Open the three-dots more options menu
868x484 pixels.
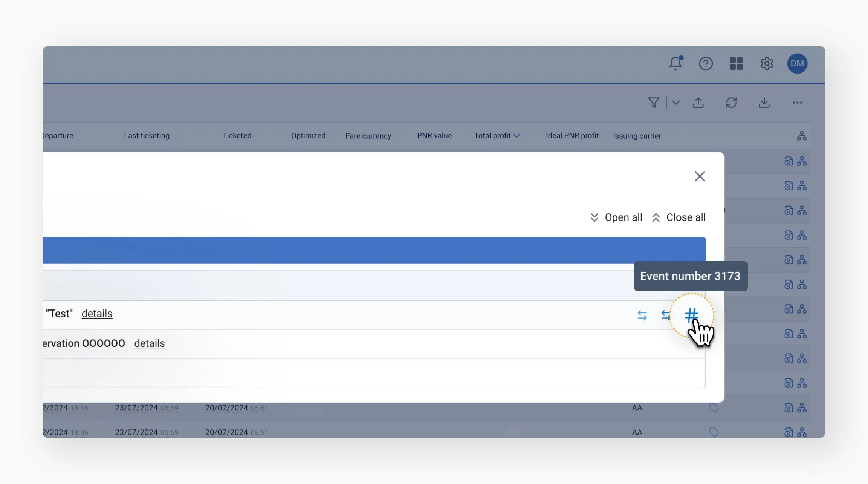[x=797, y=103]
